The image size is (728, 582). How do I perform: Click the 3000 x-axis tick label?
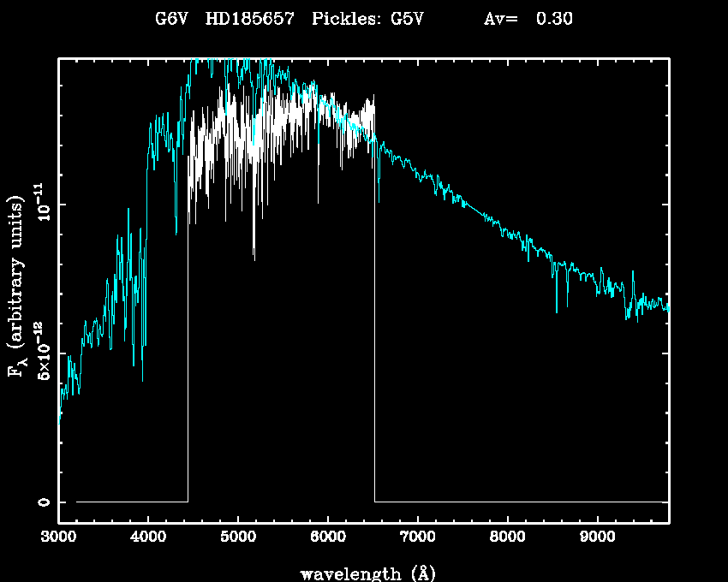pyautogui.click(x=58, y=538)
